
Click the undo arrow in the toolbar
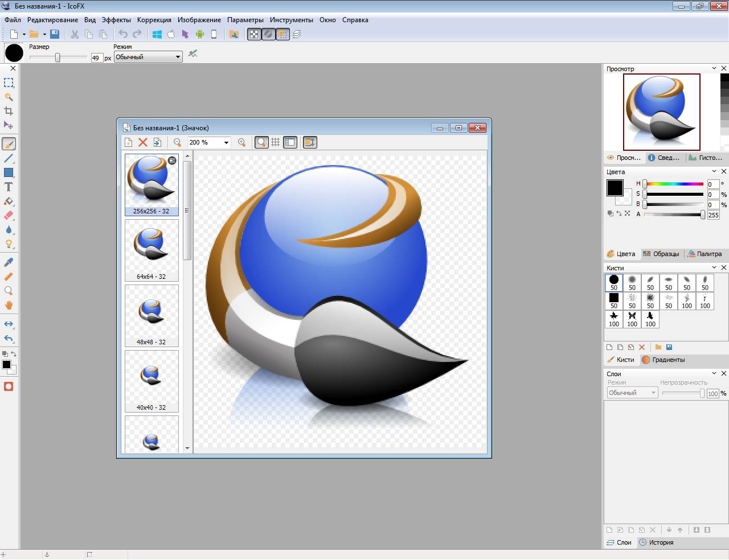(x=122, y=34)
